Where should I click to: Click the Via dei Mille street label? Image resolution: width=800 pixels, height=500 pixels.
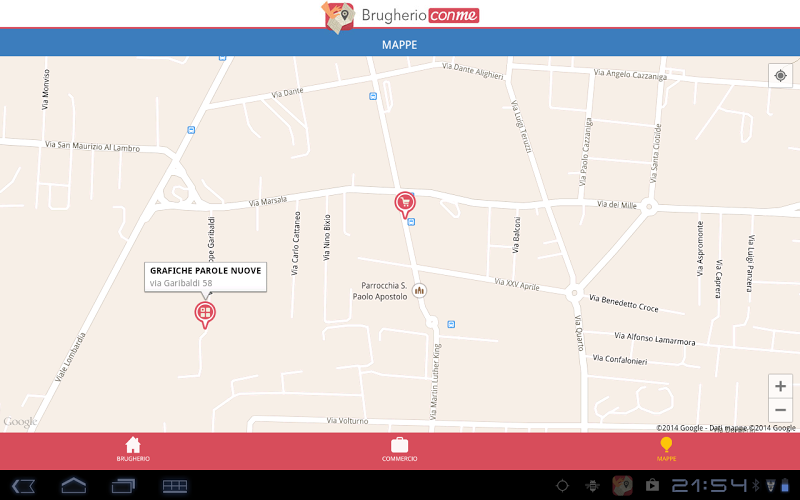[x=617, y=205]
